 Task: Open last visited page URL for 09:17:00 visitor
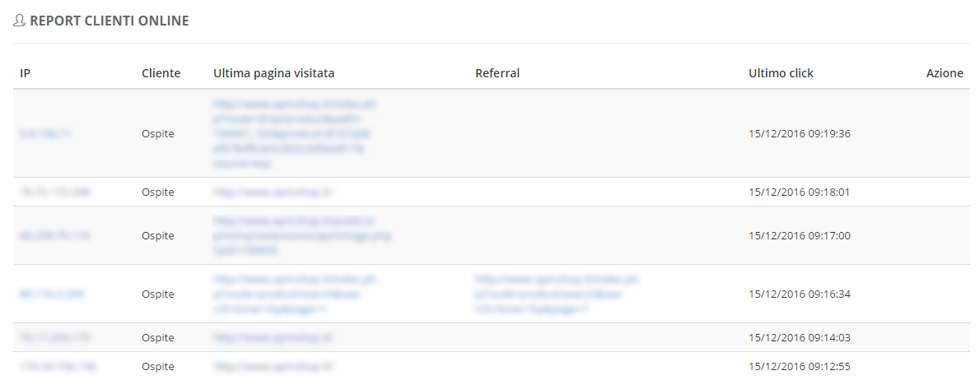pos(302,236)
